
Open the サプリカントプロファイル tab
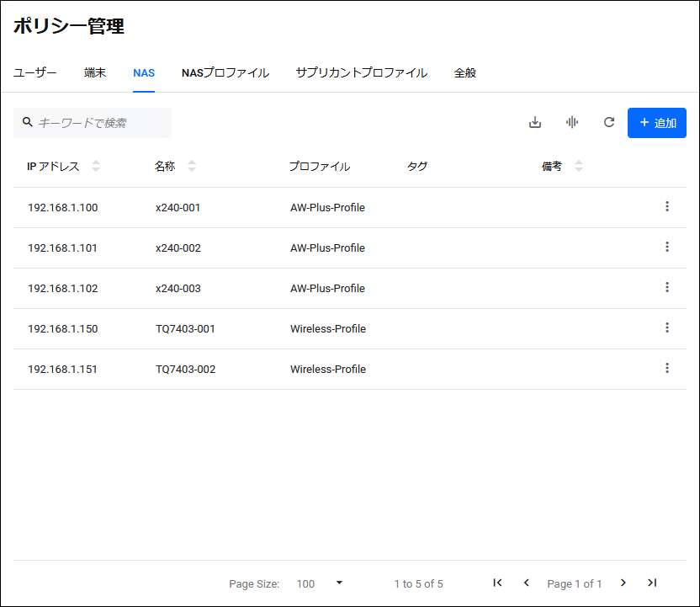coord(362,72)
